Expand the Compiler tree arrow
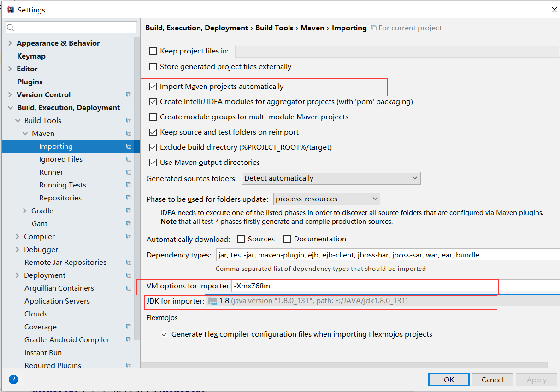Screen dimensions: 560x392 point(18,236)
